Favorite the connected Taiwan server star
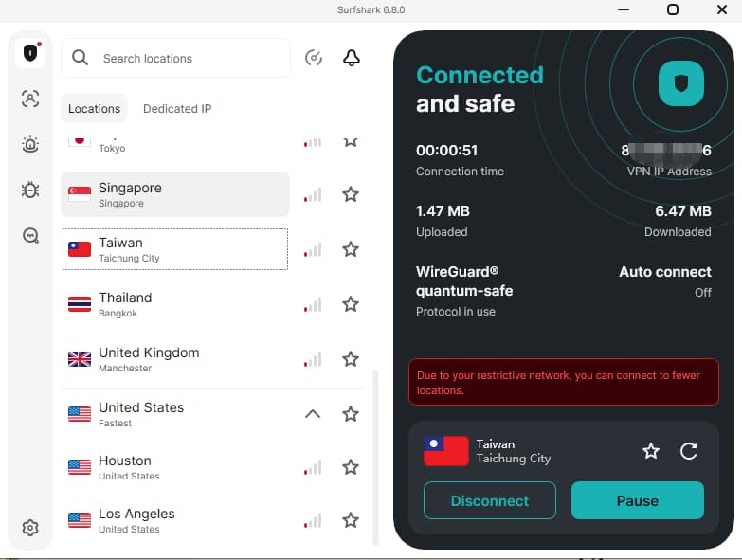The image size is (742, 560). (651, 451)
